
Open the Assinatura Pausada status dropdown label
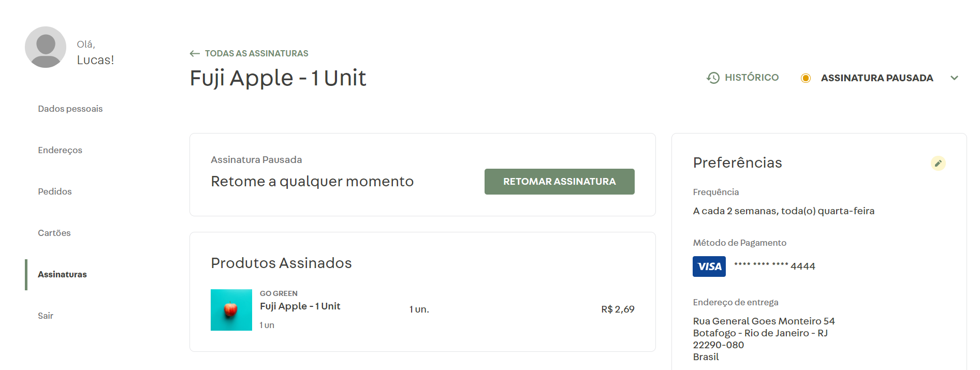click(876, 78)
